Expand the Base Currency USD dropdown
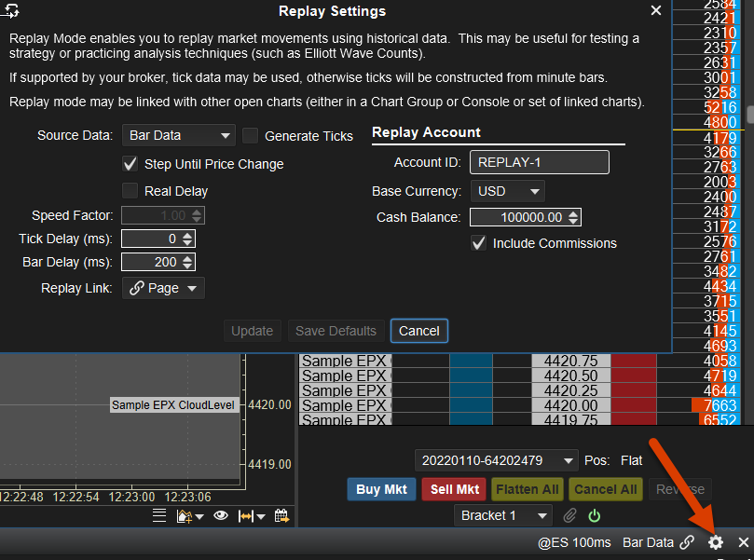 [507, 191]
